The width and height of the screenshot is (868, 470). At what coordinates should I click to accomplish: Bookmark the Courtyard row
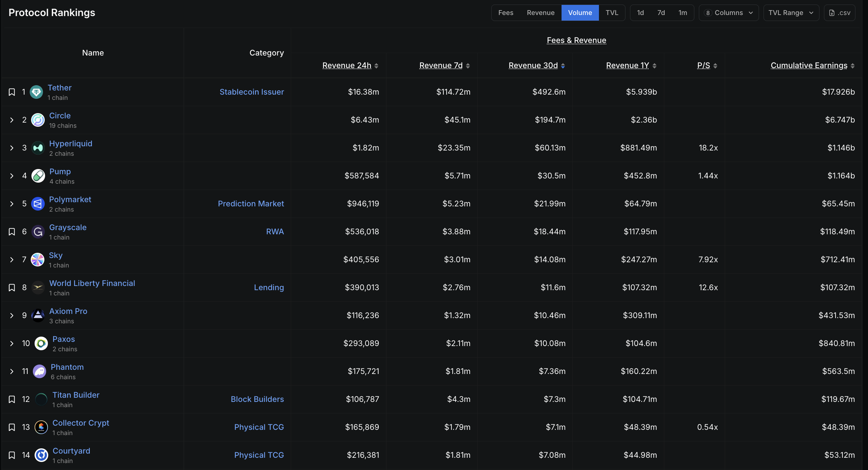tap(12, 455)
